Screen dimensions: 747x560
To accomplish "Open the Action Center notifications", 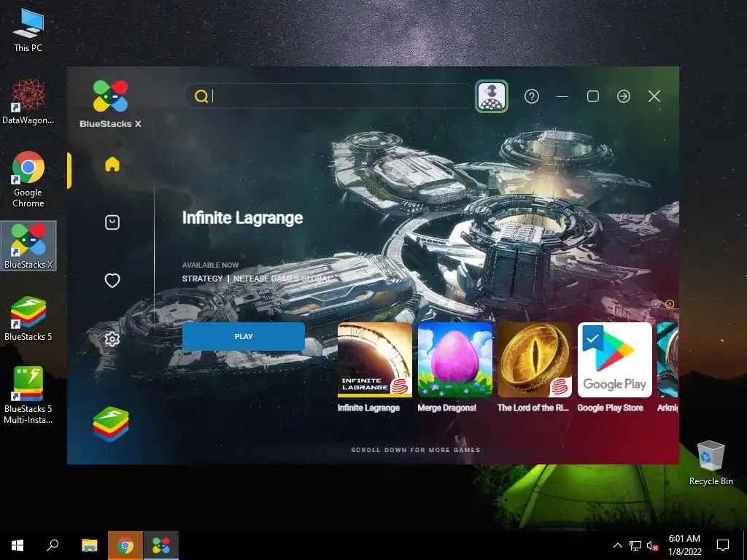I will [x=723, y=545].
